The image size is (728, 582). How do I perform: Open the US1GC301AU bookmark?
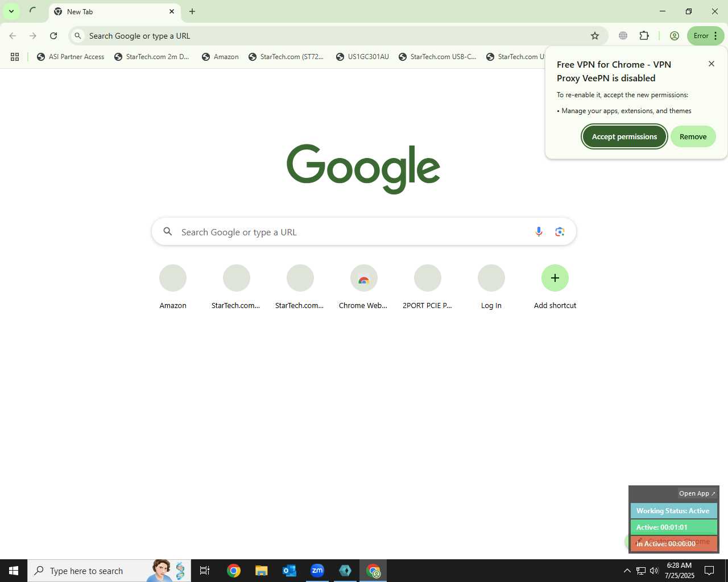coord(362,57)
